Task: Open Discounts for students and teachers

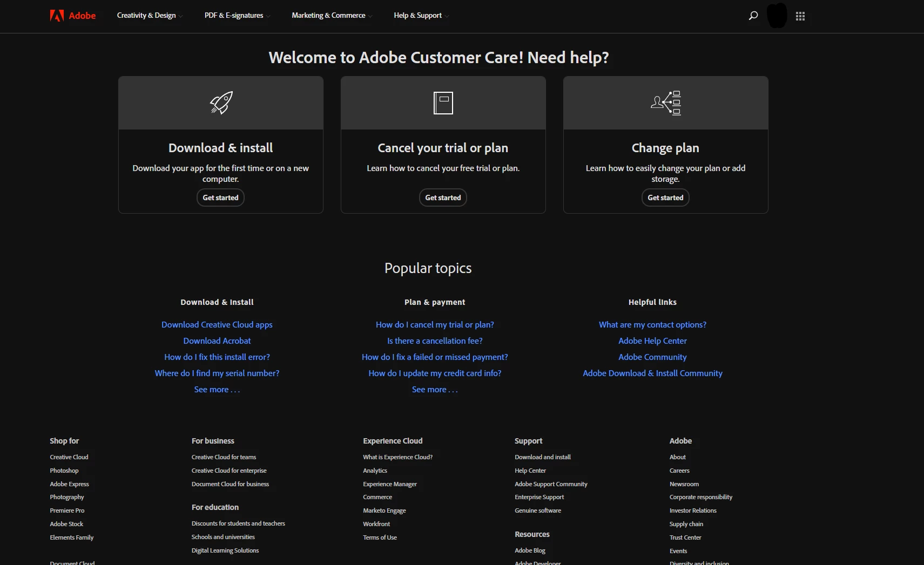Action: [x=238, y=523]
